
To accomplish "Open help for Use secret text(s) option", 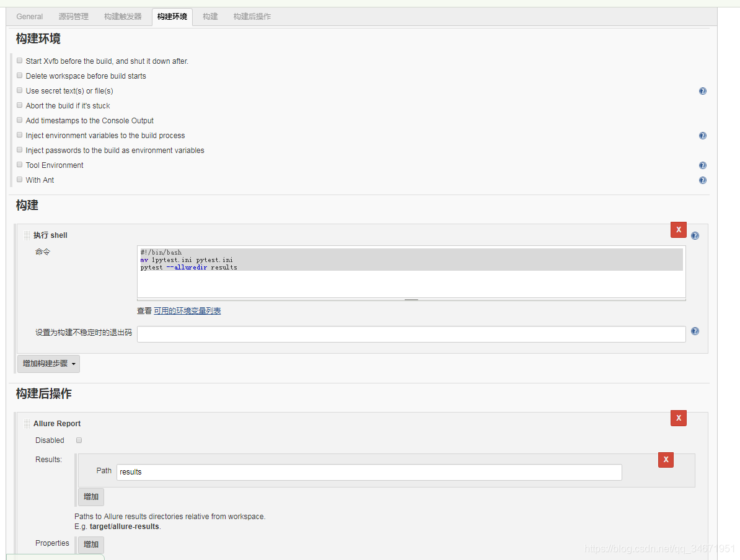I will click(703, 91).
